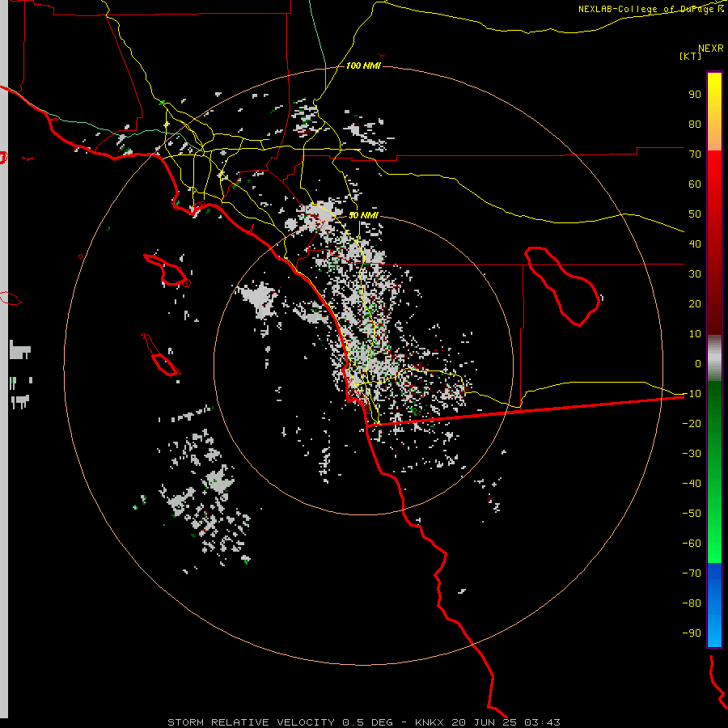Image resolution: width=728 pixels, height=728 pixels.
Task: Click the 50 NMI range ring label
Action: coord(363,215)
